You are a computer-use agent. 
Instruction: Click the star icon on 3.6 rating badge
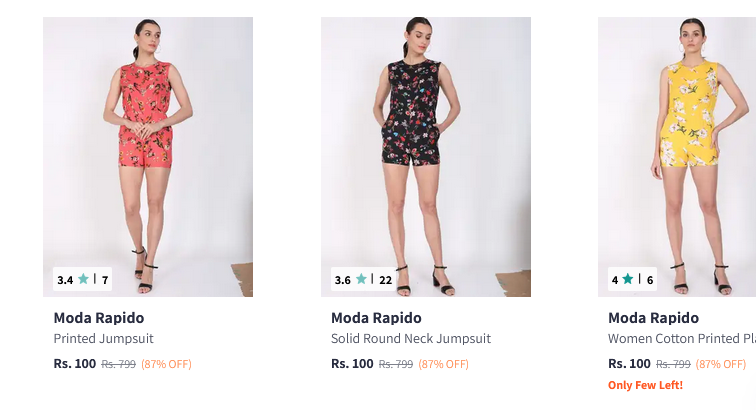pyautogui.click(x=362, y=280)
